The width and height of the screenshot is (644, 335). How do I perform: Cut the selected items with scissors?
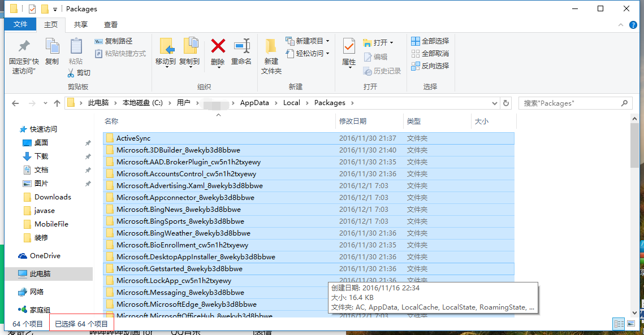pos(79,73)
